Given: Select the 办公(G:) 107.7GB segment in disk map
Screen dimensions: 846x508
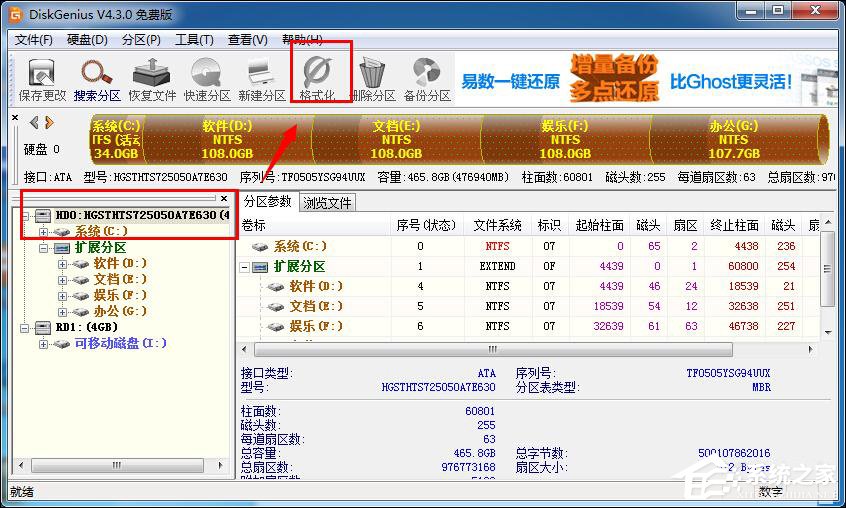Looking at the screenshot, I should [735, 139].
